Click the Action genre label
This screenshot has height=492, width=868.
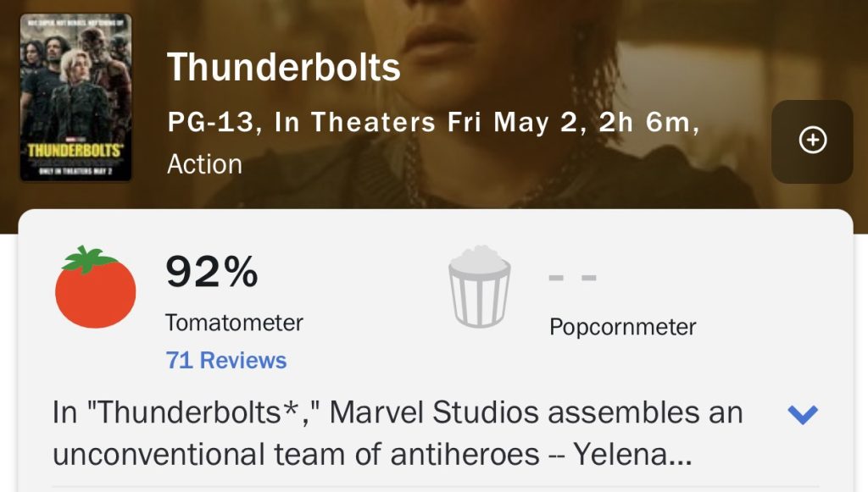204,164
